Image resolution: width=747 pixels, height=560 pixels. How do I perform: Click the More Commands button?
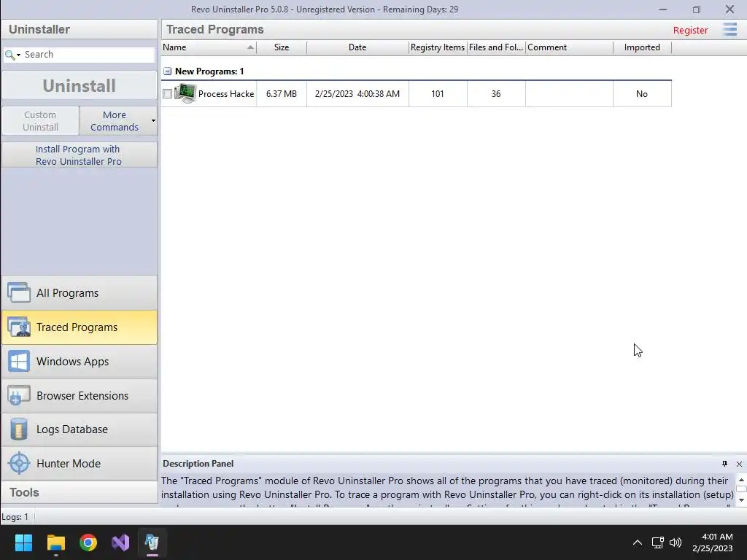coord(115,121)
